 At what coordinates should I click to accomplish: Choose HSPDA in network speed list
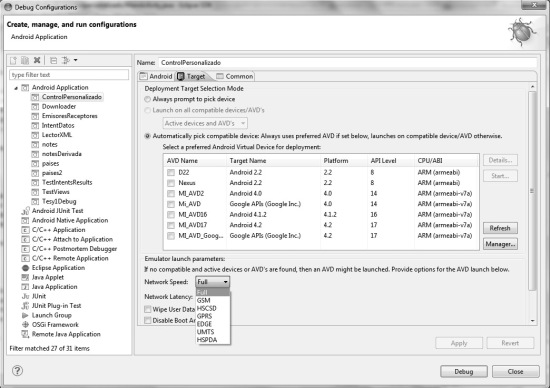(x=213, y=340)
